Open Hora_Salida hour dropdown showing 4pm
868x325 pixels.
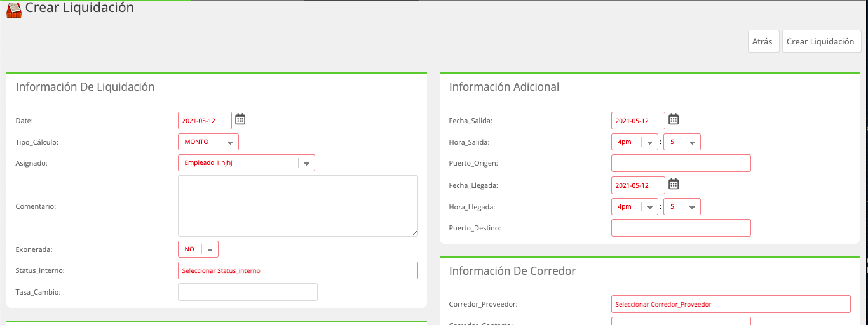point(635,142)
